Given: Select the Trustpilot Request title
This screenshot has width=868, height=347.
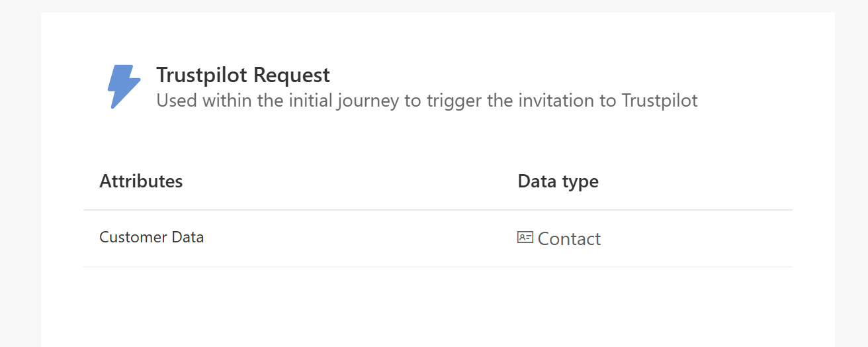Looking at the screenshot, I should coord(243,75).
